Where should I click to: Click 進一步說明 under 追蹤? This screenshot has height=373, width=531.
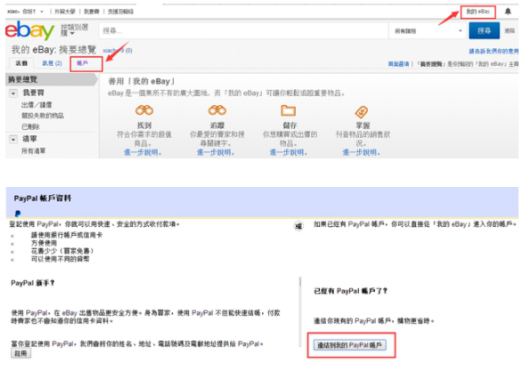click(216, 152)
